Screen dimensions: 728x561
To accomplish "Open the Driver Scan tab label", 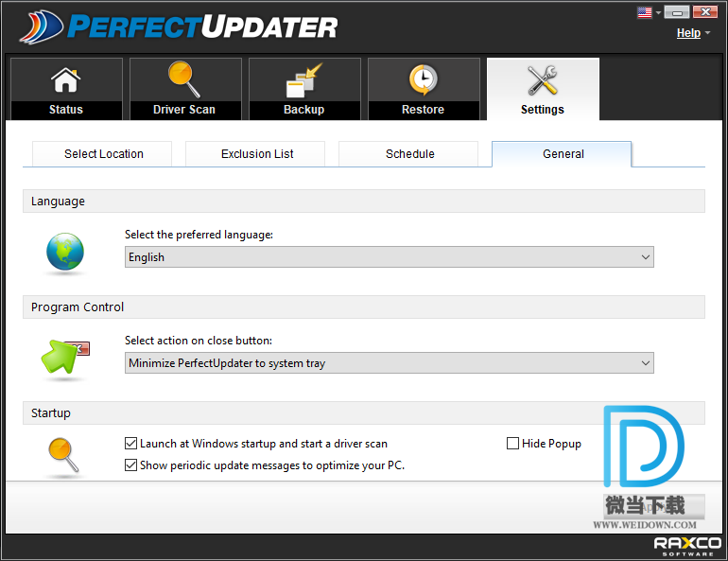I will click(184, 110).
